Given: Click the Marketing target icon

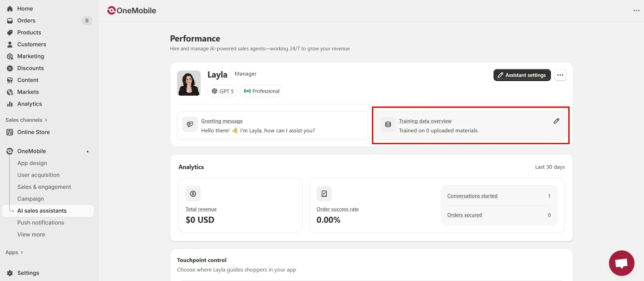Looking at the screenshot, I should [x=10, y=56].
